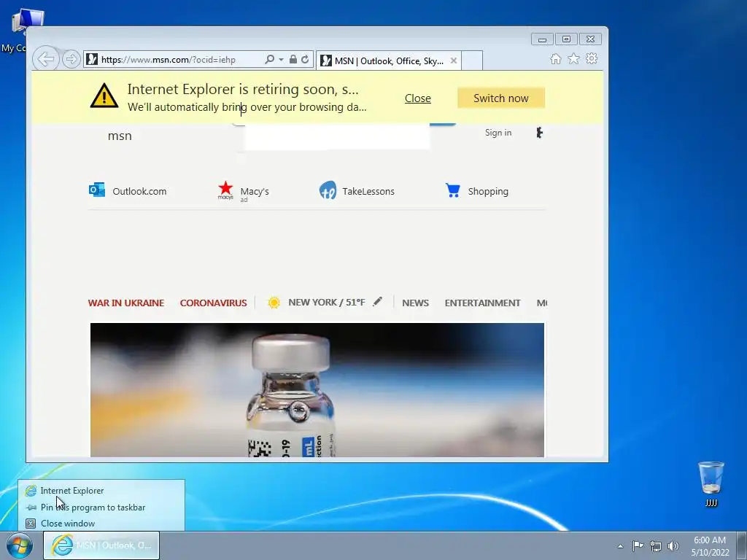Select Internet Explorer in the jump list

pos(101,491)
